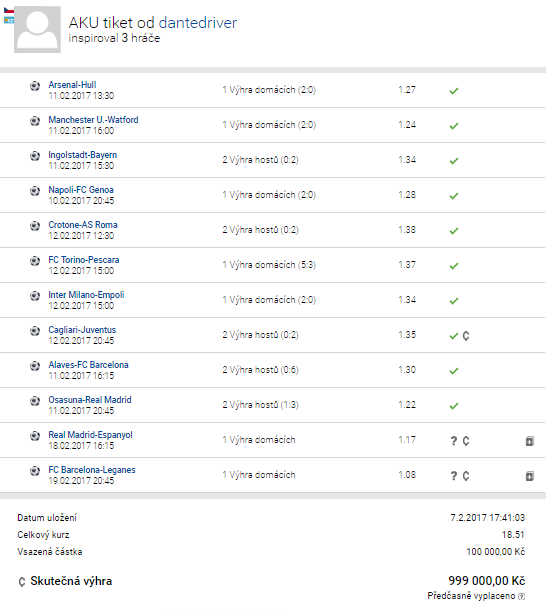
Task: Open Napoli-FC Genoa match link
Action: [x=81, y=190]
